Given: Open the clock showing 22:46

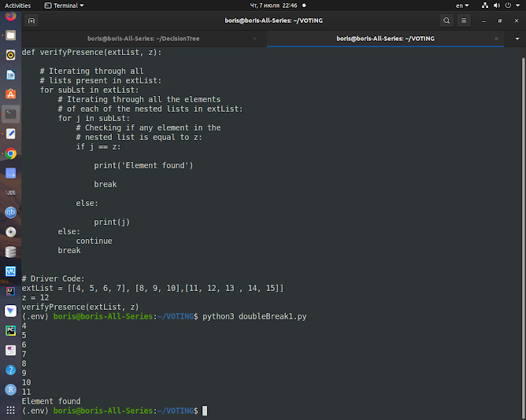Looking at the screenshot, I should click(x=273, y=6).
